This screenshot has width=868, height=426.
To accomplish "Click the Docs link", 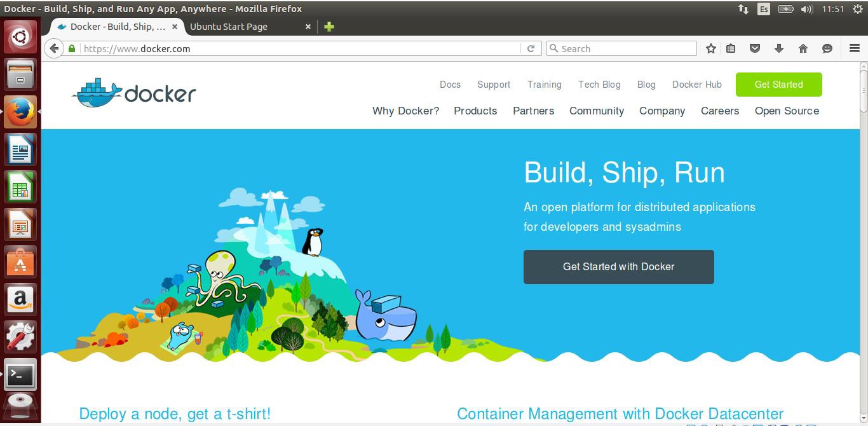I will (450, 85).
